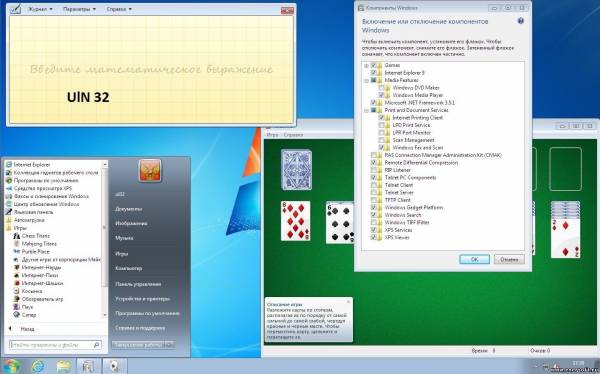
Task: Click the Start orb on taskbar
Action: pos(12,366)
